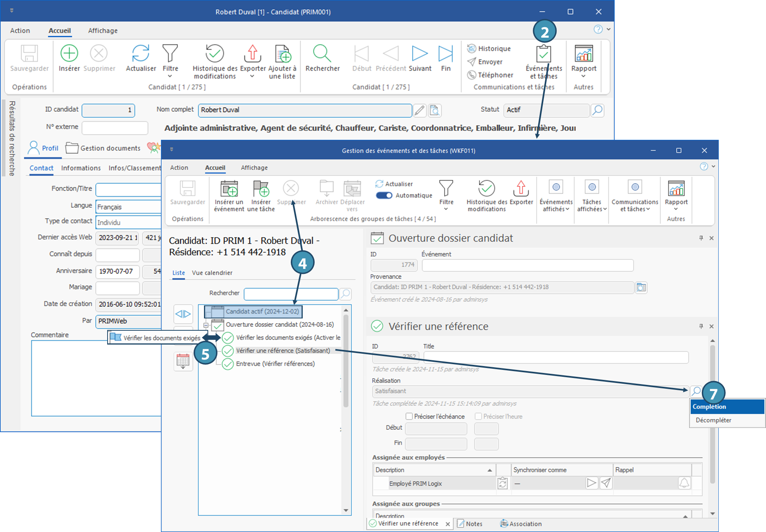Check the Préciser l'heure checkbox

(x=478, y=416)
